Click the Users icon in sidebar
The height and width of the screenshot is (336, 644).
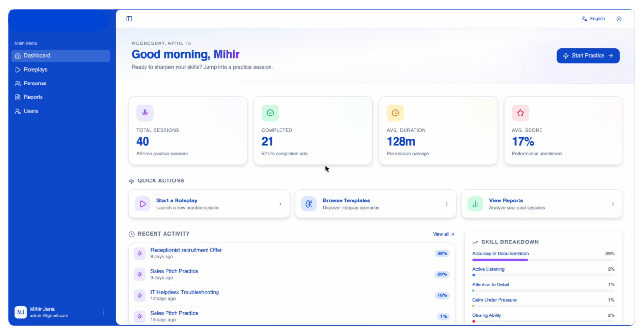pyautogui.click(x=18, y=111)
